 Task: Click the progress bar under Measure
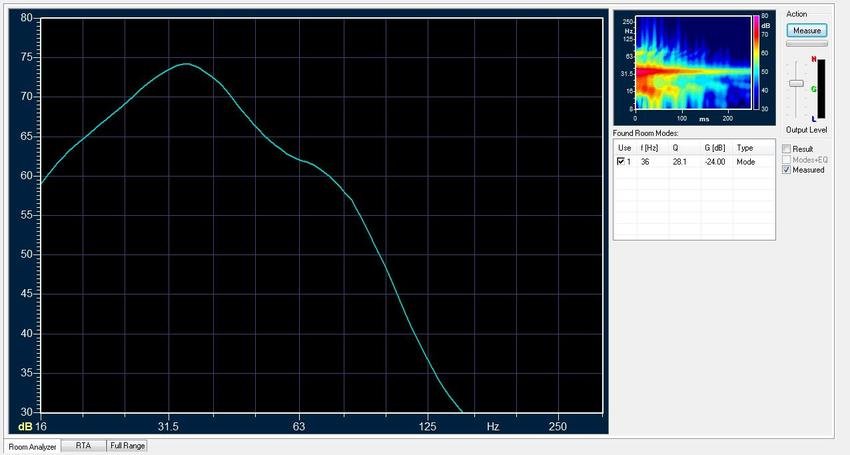tap(807, 44)
